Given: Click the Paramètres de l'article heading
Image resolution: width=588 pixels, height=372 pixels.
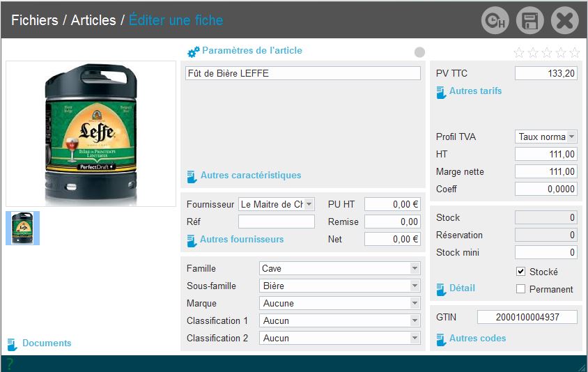Looking at the screenshot, I should coord(252,51).
